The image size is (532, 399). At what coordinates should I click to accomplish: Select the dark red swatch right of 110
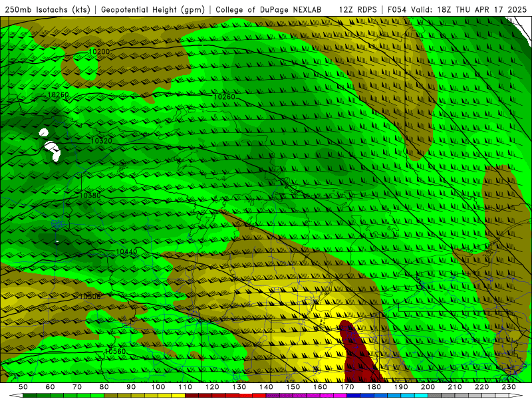pos(192,396)
